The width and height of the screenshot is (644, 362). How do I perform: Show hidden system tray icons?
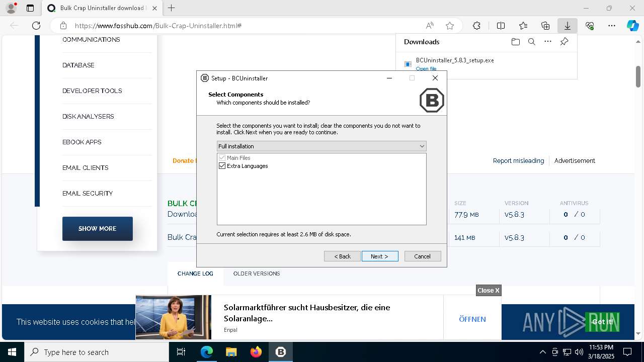[x=542, y=352]
